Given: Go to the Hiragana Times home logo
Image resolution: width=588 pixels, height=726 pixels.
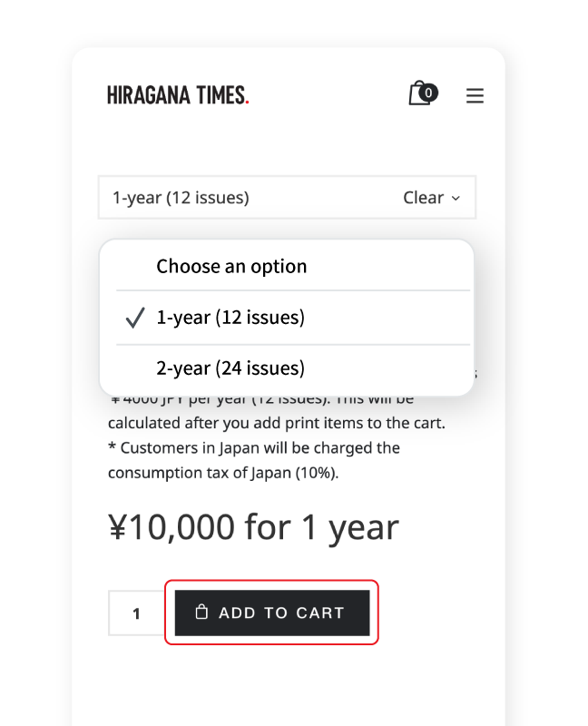Looking at the screenshot, I should 177,95.
